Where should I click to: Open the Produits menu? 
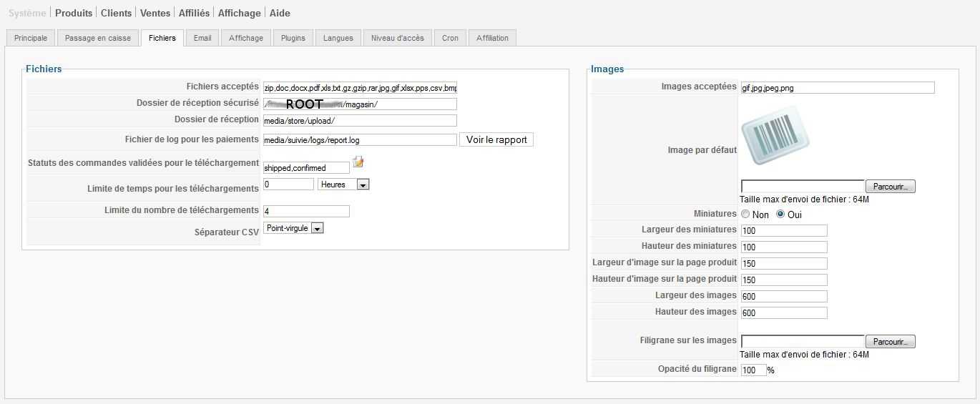(x=74, y=13)
